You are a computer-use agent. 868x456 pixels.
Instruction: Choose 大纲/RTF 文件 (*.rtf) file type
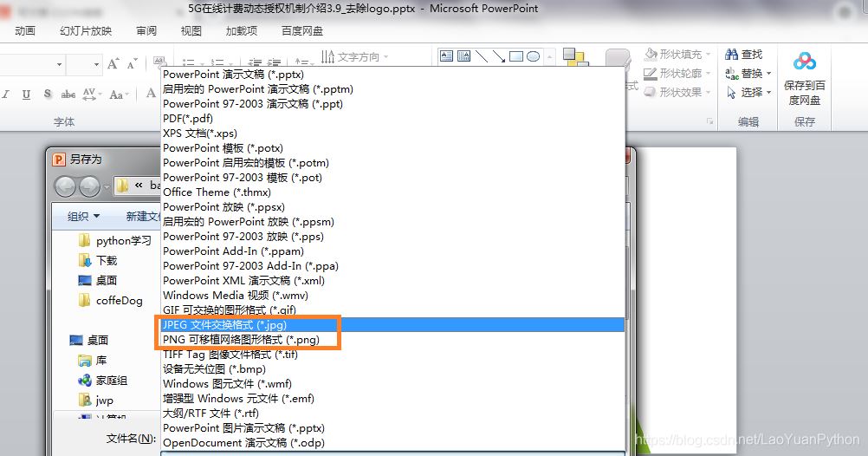pyautogui.click(x=392, y=414)
